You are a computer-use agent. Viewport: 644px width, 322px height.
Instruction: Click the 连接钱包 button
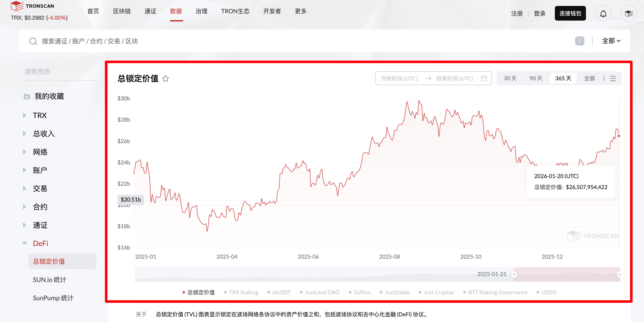click(570, 13)
